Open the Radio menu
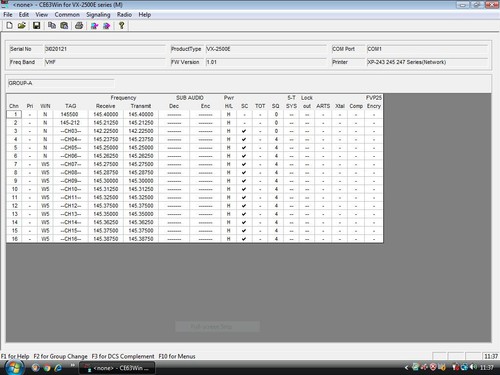 pyautogui.click(x=124, y=15)
